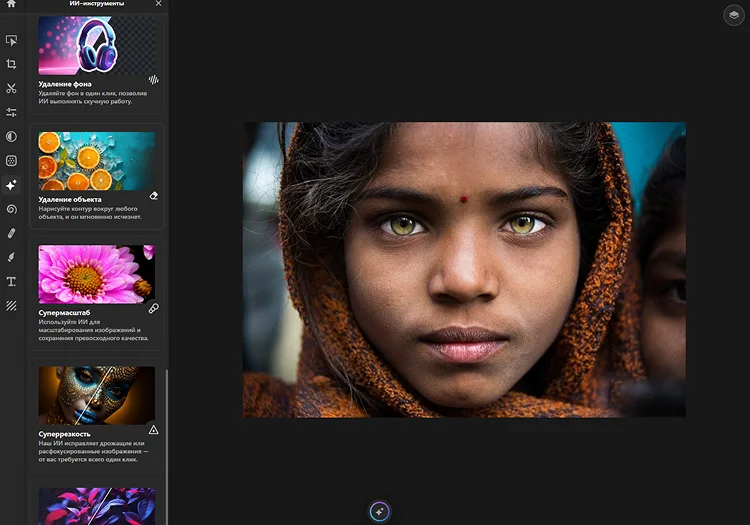750x525 pixels.
Task: Click the waveform icon on Удаление фона card
Action: (x=154, y=79)
